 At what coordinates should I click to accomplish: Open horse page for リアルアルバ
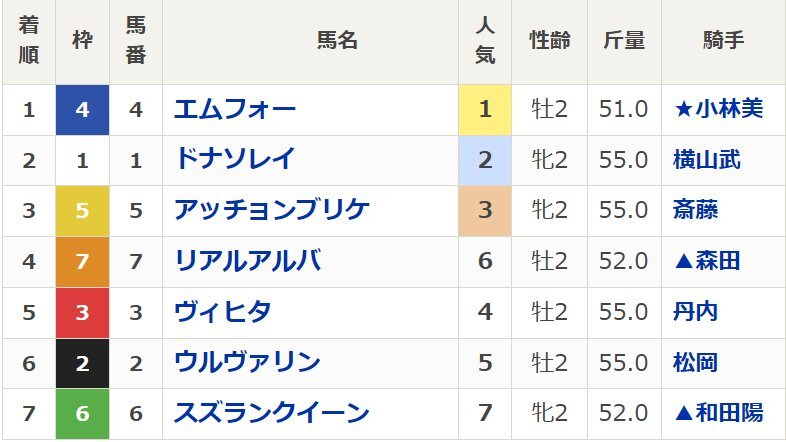point(248,261)
